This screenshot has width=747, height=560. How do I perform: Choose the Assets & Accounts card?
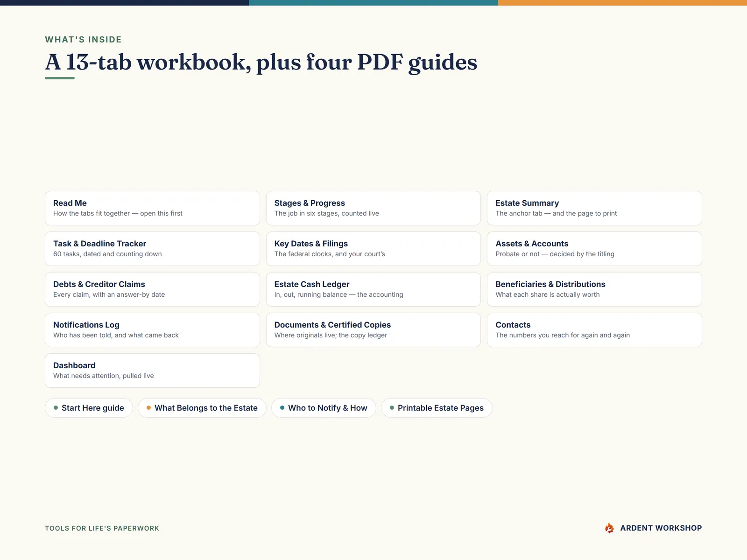tap(594, 249)
